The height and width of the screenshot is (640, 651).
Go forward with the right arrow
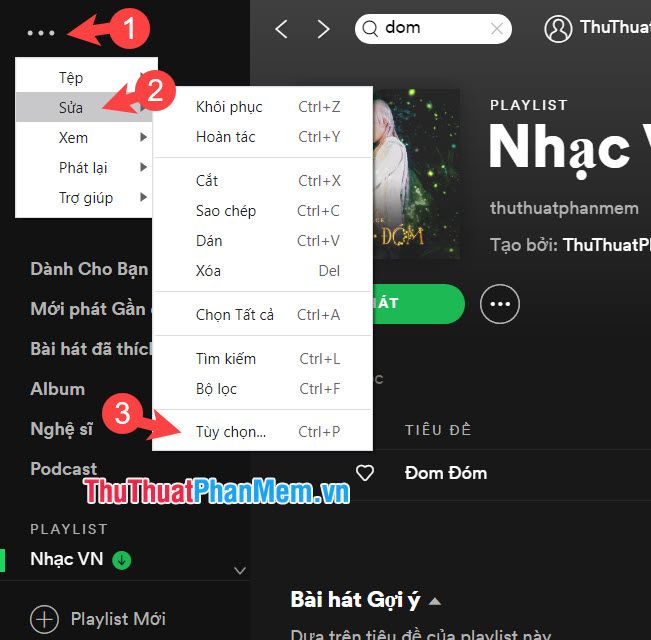323,29
